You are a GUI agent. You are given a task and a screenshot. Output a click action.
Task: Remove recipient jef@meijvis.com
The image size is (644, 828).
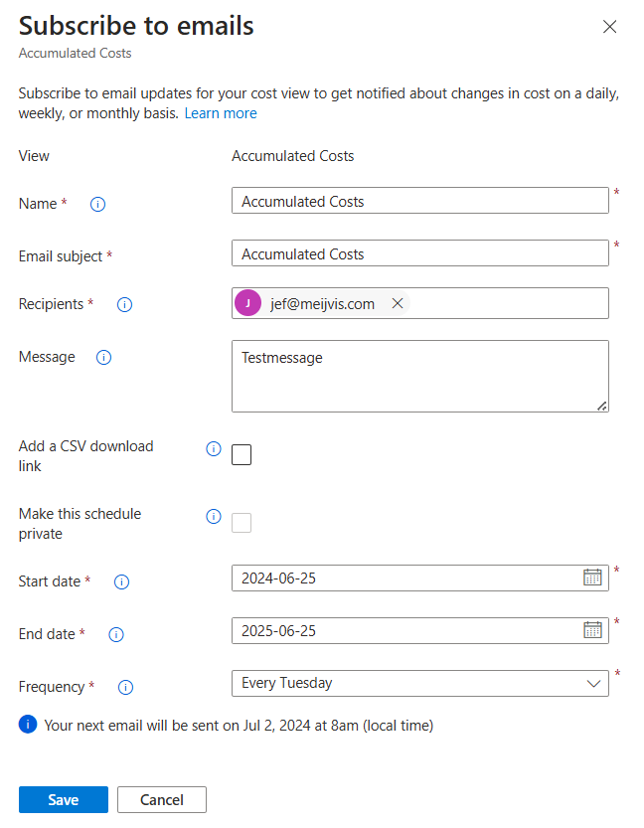[398, 303]
